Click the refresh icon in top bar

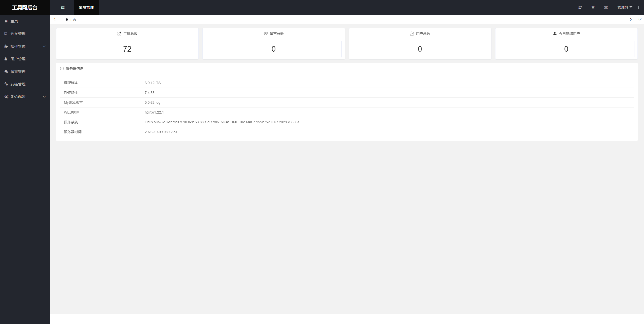(x=580, y=7)
